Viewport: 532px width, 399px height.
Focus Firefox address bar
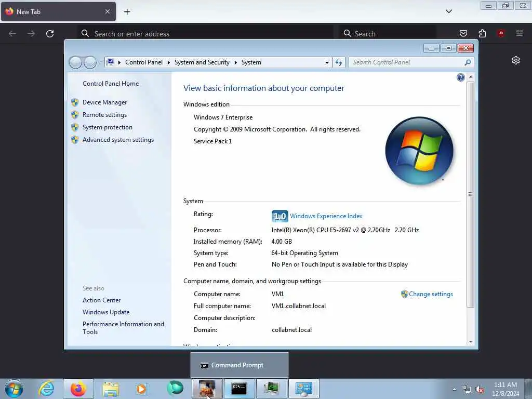pyautogui.click(x=205, y=34)
